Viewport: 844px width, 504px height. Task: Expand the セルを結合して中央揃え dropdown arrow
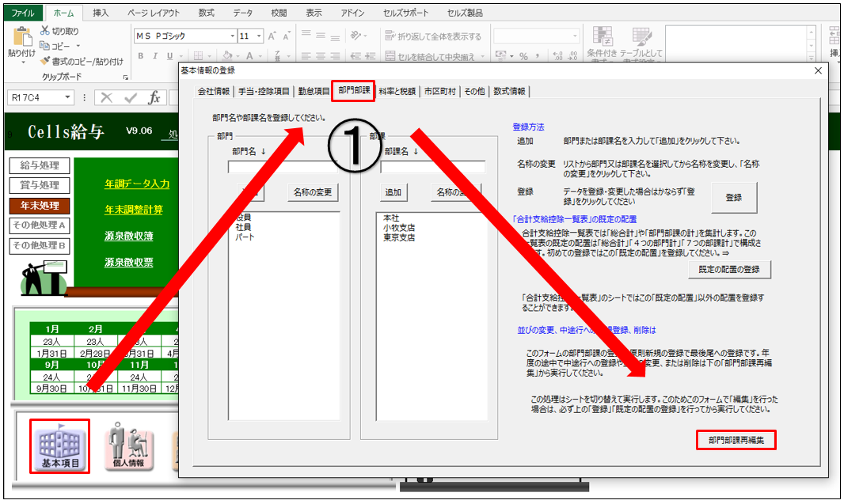(482, 56)
